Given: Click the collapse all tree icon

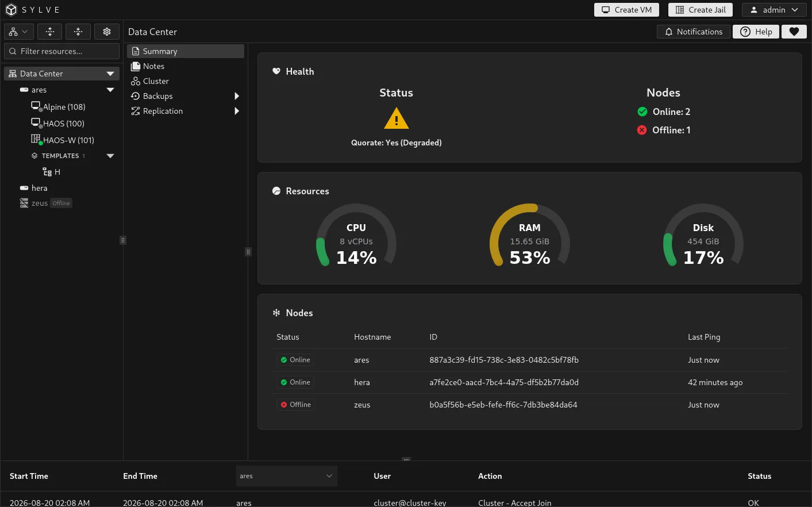Looking at the screenshot, I should (78, 32).
